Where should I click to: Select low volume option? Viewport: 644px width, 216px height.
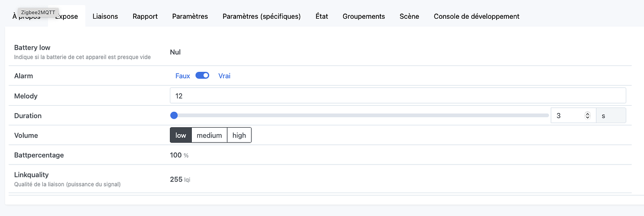tap(181, 135)
